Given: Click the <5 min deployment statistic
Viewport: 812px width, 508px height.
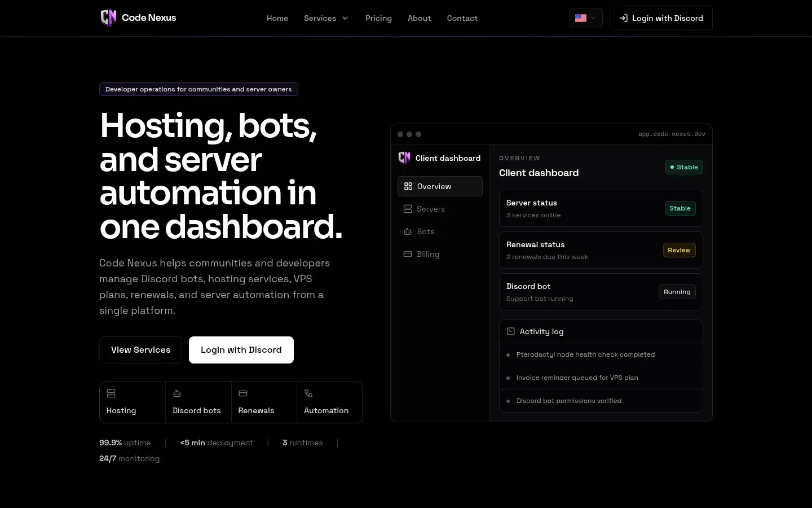Looking at the screenshot, I should point(217,443).
